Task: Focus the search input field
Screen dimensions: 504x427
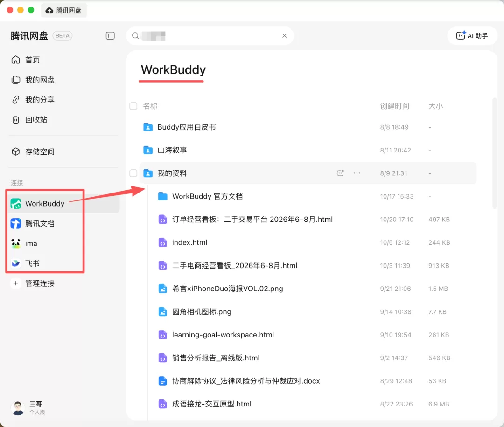Action: (x=210, y=35)
